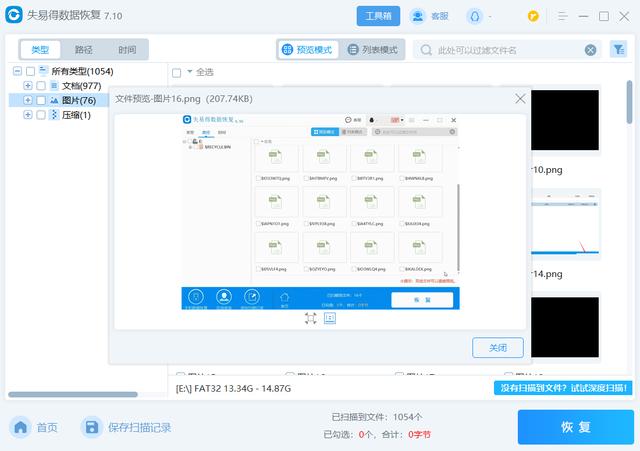Click the big 恢复 recover button
Screen dimensions: 640x451
pos(576,427)
